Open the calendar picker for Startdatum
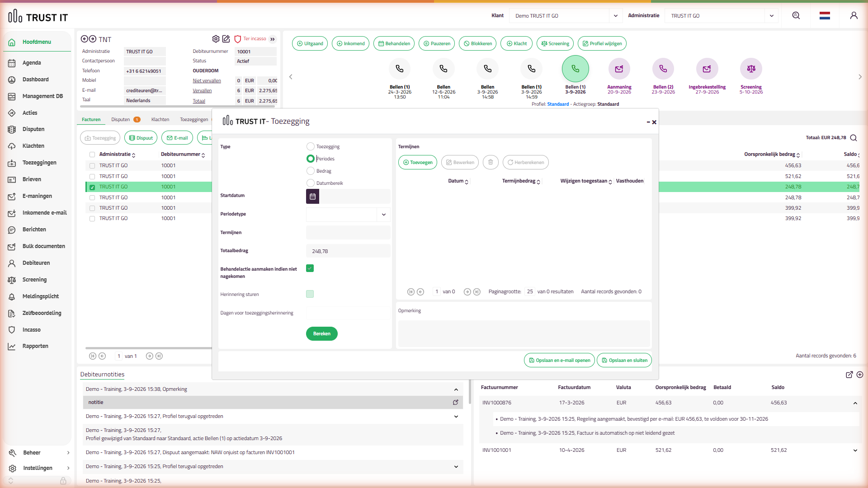This screenshot has width=868, height=488. point(312,197)
